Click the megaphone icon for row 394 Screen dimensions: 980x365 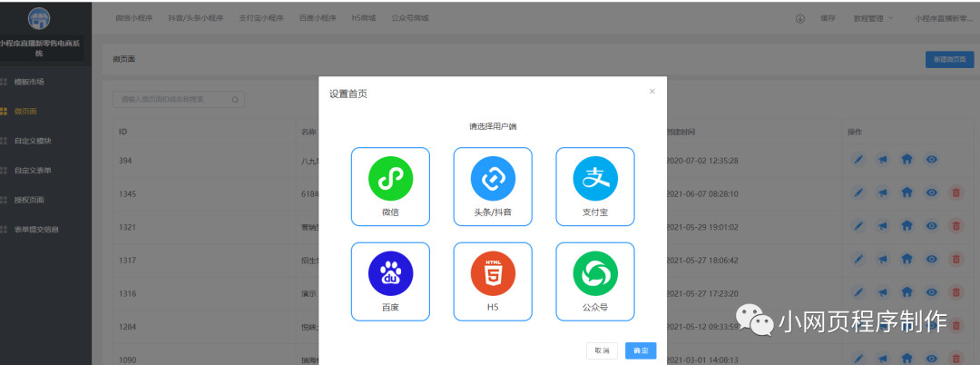(x=883, y=160)
